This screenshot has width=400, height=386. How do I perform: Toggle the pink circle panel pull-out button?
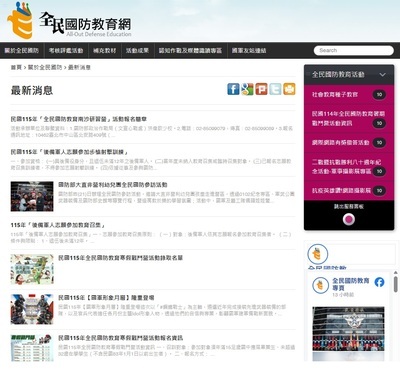pos(349,219)
